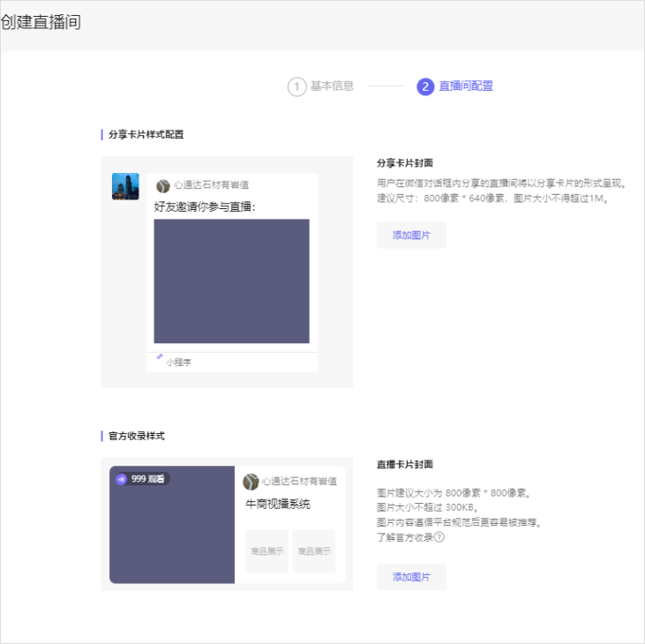Click the step 2 circle icon
Screen dimensions: 645x644
(425, 86)
